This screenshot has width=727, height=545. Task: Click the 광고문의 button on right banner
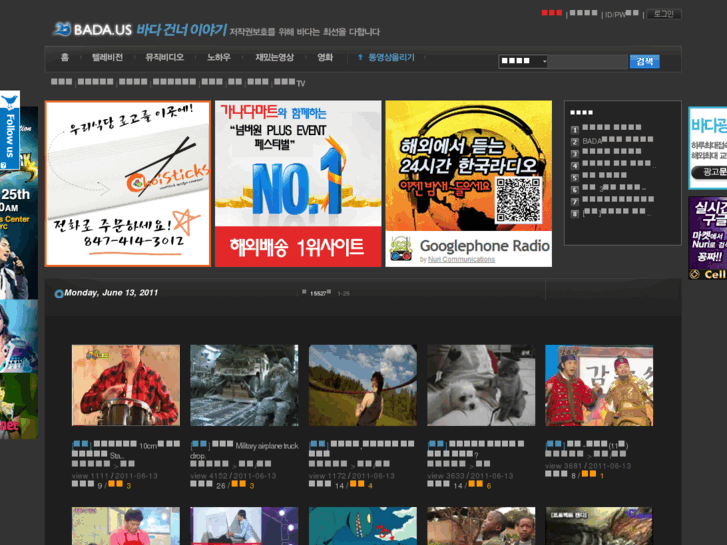coord(710,172)
